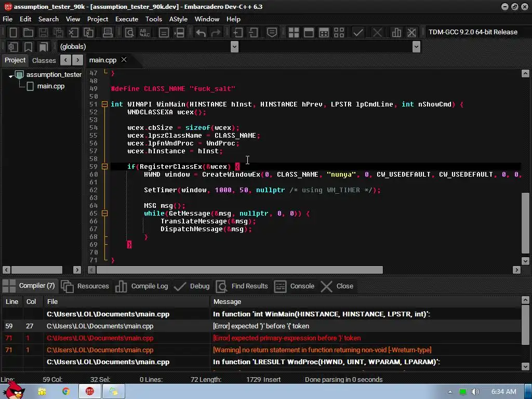Click the Run window icon
Viewport: 532px width, 399px height.
tap(309, 33)
